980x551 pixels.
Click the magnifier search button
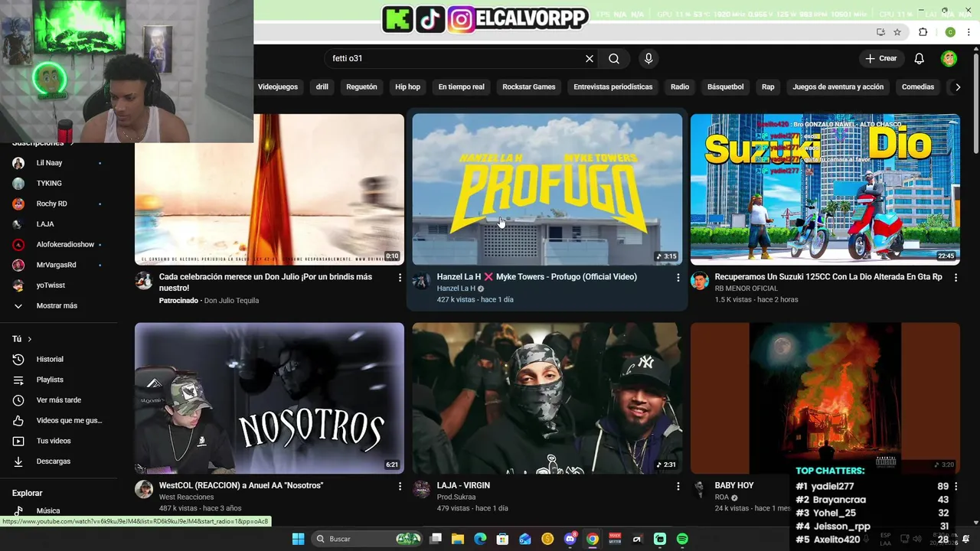[614, 59]
